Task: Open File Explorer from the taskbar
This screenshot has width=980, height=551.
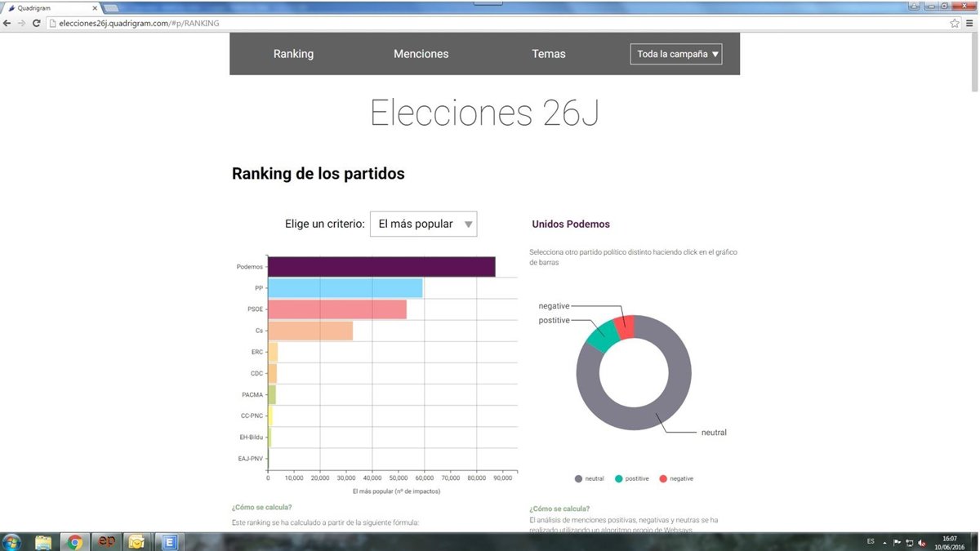Action: point(43,542)
